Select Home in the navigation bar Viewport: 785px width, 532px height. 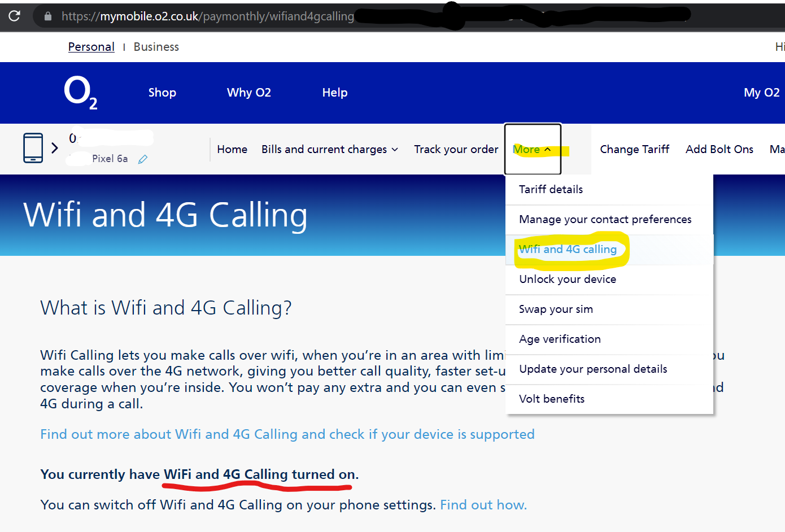pyautogui.click(x=232, y=149)
